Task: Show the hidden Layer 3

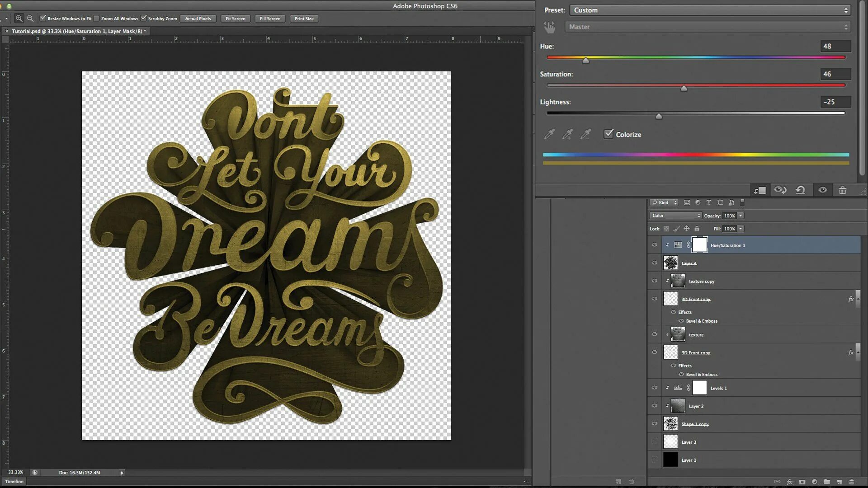Action: pyautogui.click(x=654, y=441)
